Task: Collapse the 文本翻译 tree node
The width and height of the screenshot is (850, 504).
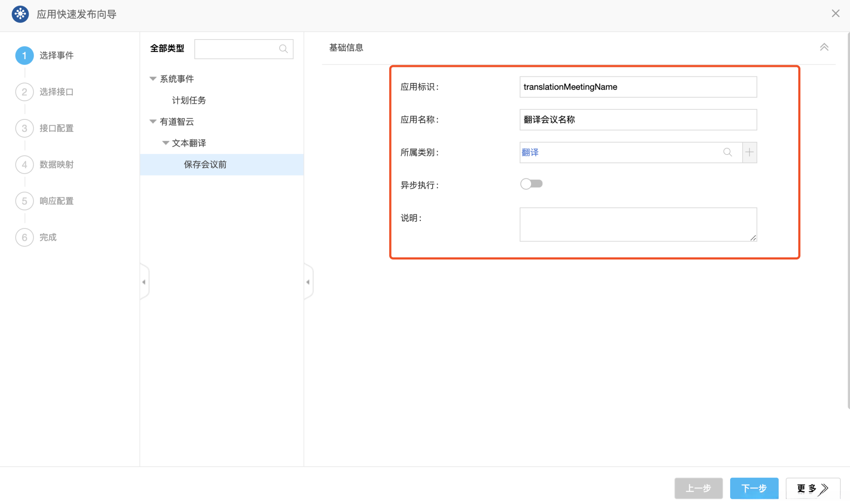Action: [165, 143]
